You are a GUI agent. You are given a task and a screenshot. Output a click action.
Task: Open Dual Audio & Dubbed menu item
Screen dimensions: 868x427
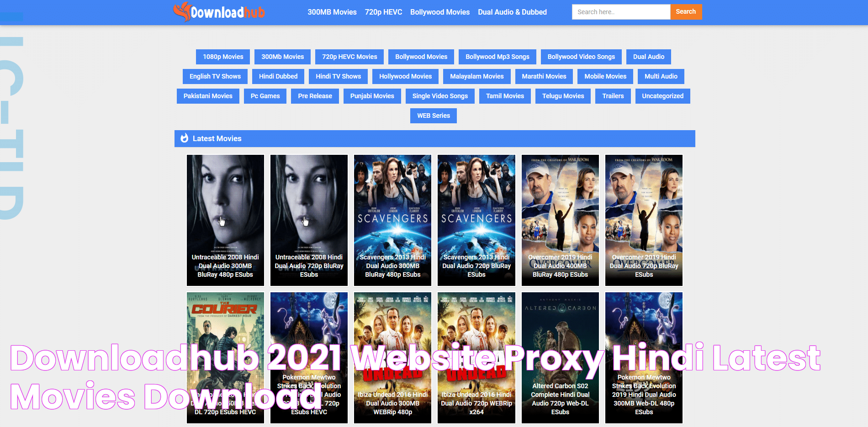512,12
